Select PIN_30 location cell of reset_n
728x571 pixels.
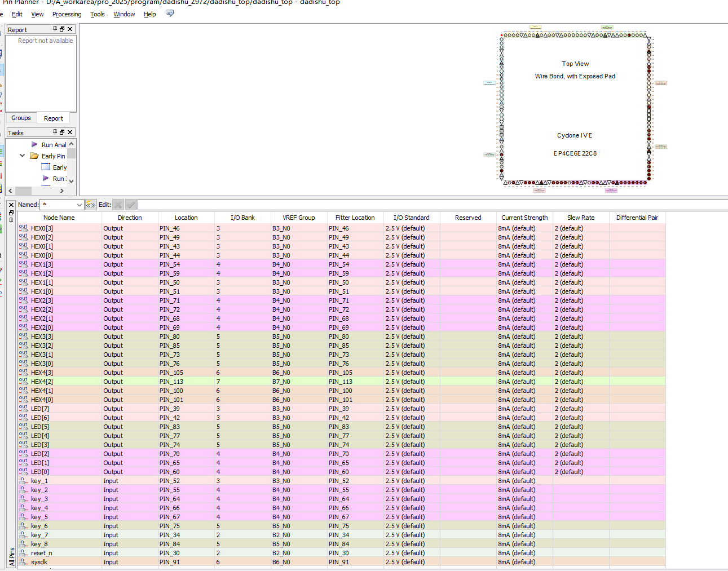point(186,553)
